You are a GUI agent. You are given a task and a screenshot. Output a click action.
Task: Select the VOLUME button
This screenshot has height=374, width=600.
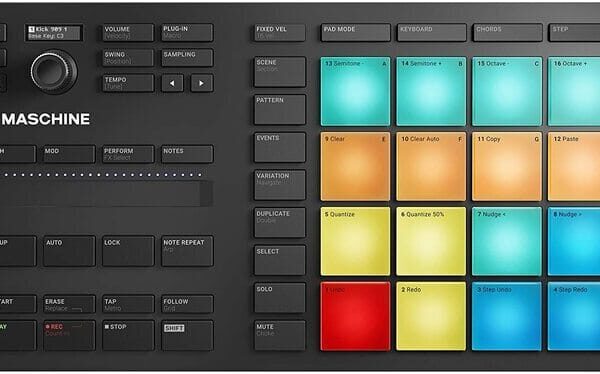point(128,33)
